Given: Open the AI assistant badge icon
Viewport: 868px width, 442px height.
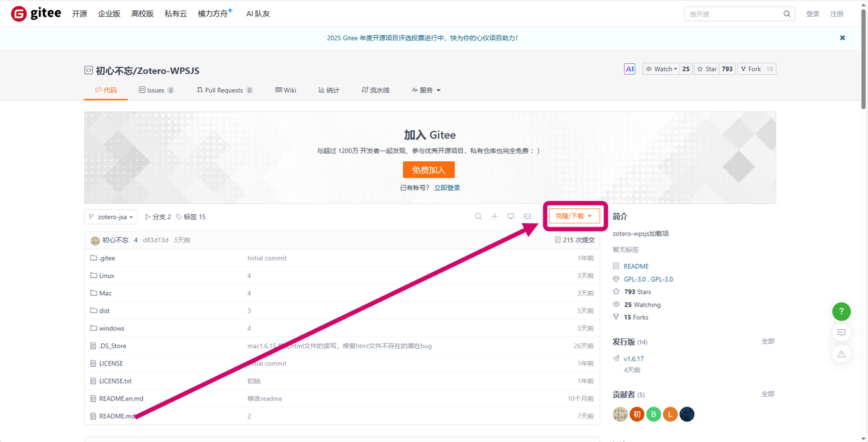Looking at the screenshot, I should (x=629, y=69).
